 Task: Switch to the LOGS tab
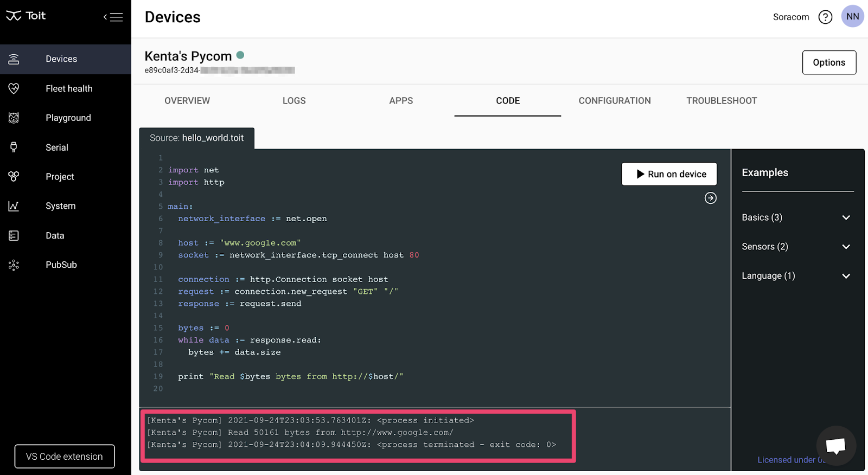(294, 101)
